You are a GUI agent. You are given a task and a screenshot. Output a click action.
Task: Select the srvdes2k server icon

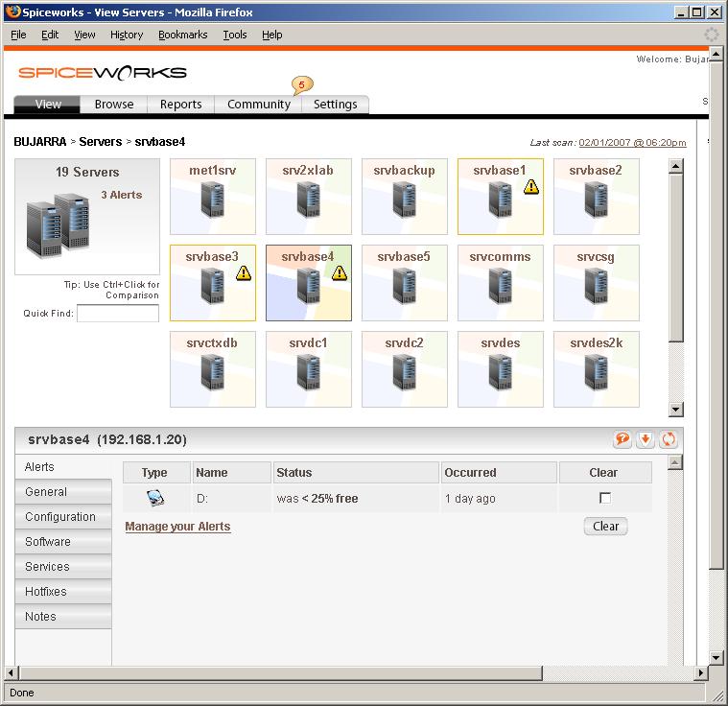click(x=597, y=372)
